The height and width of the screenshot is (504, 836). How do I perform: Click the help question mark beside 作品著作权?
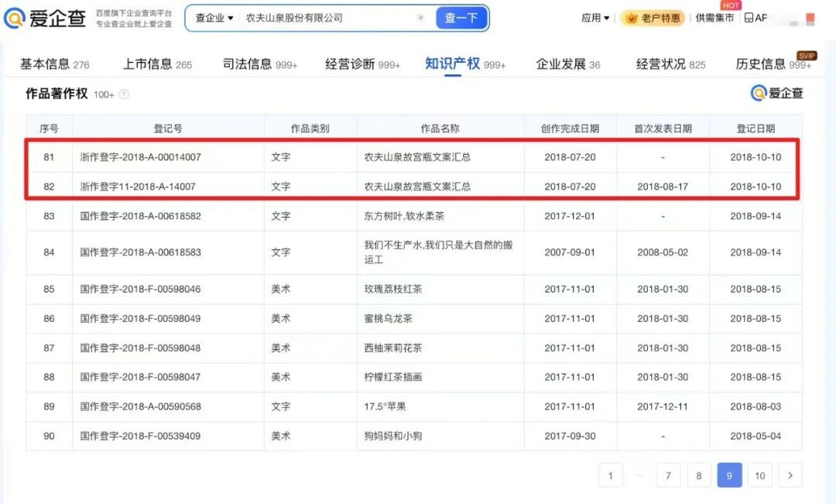[x=124, y=94]
